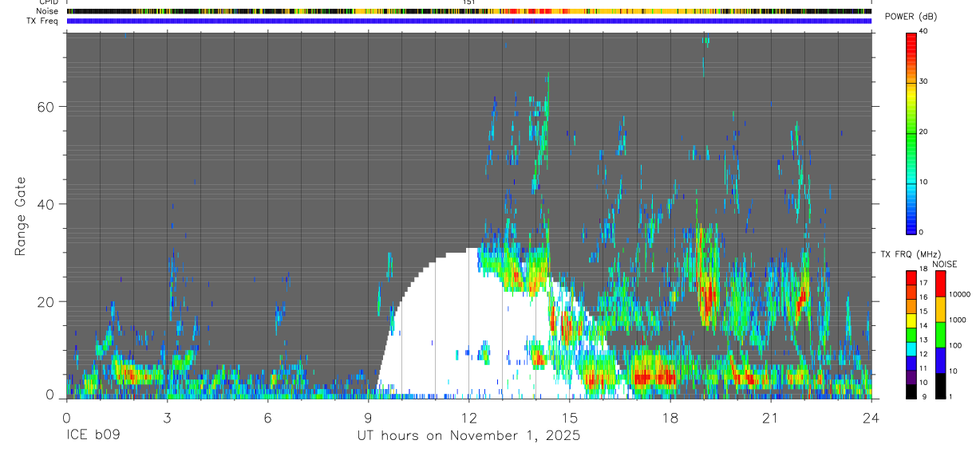Click the POWER (dB) legend title
980x452 pixels.
coord(911,17)
